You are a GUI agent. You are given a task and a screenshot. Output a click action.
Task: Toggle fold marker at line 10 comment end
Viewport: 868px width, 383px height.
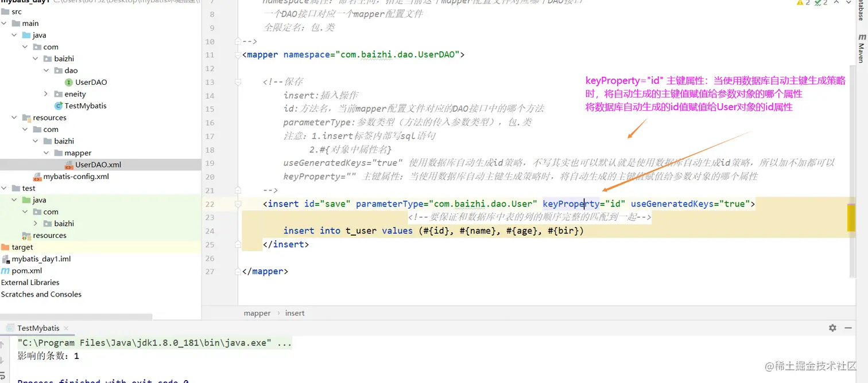pyautogui.click(x=238, y=41)
